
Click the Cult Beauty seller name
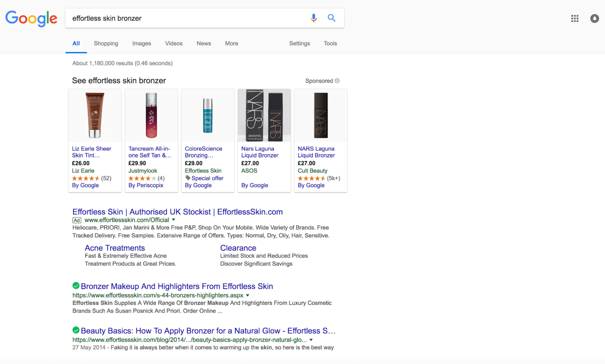coord(312,170)
